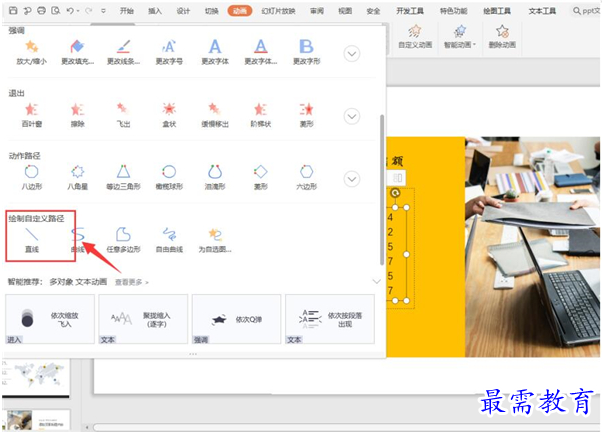
Task: Apply the 依次Q弹 emphasis animation
Action: pyautogui.click(x=236, y=319)
